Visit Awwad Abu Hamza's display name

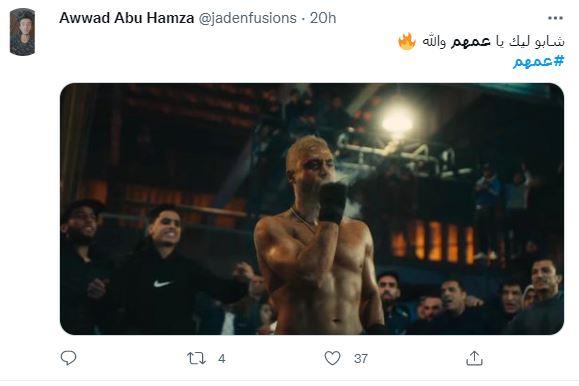pyautogui.click(x=127, y=18)
